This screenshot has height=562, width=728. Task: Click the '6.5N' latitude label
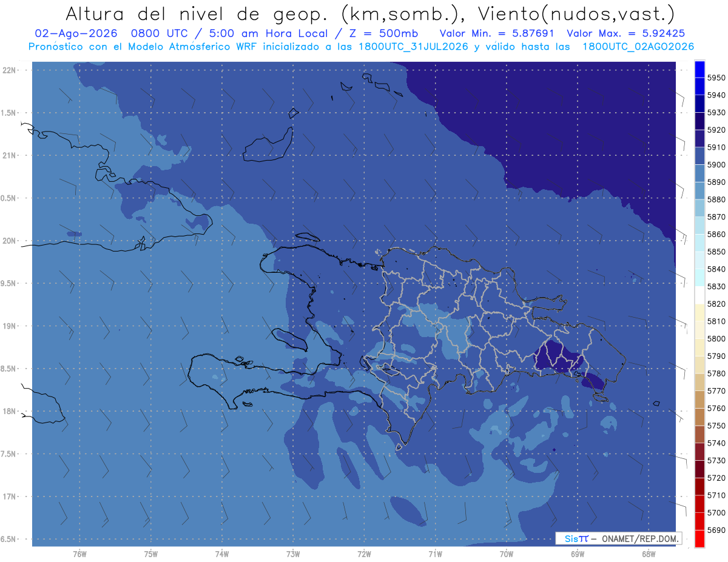(7, 540)
